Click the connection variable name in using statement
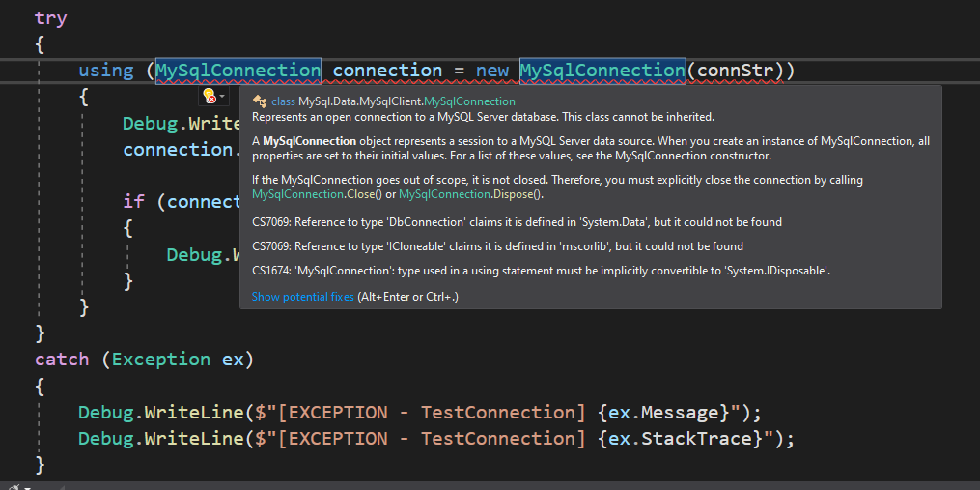 387,71
